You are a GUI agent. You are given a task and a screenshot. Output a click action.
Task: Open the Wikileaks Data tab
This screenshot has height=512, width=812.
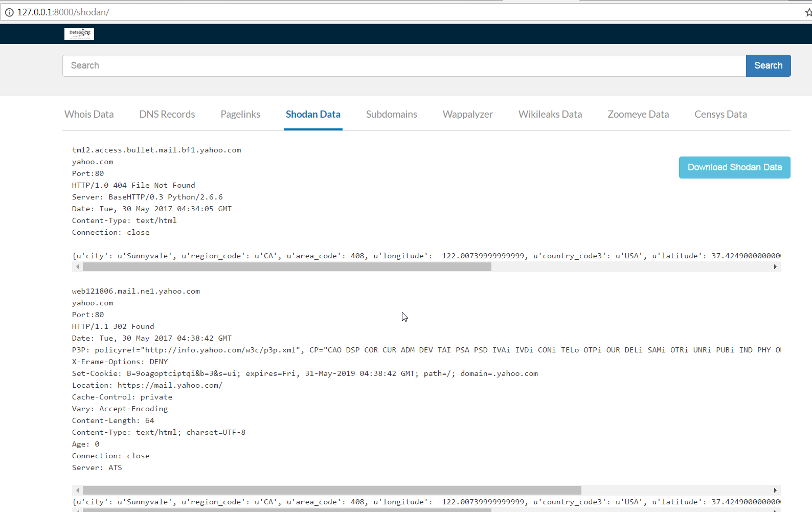550,115
